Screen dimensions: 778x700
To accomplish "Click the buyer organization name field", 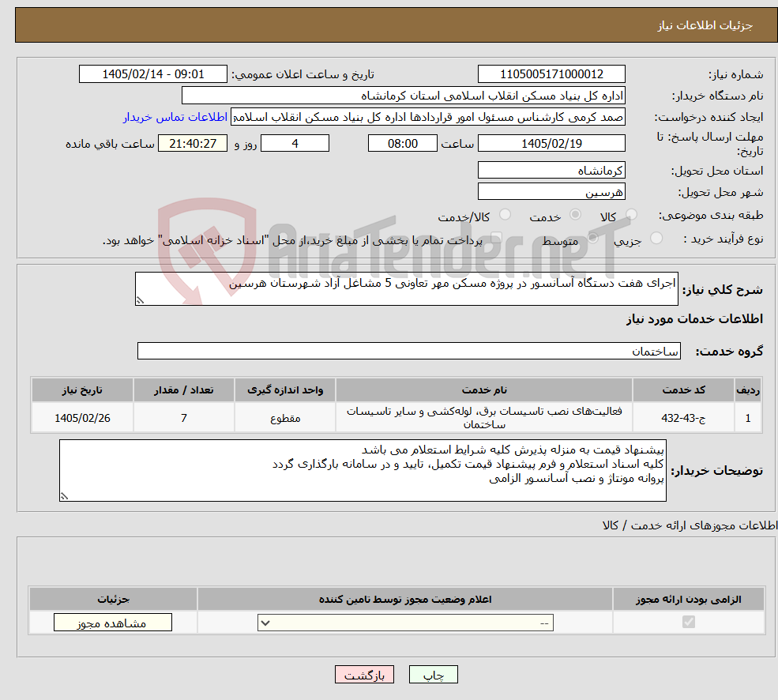I will tap(404, 96).
